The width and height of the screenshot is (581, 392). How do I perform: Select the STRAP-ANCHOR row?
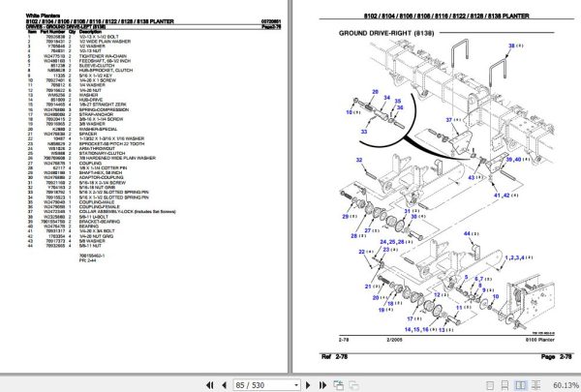point(72,114)
